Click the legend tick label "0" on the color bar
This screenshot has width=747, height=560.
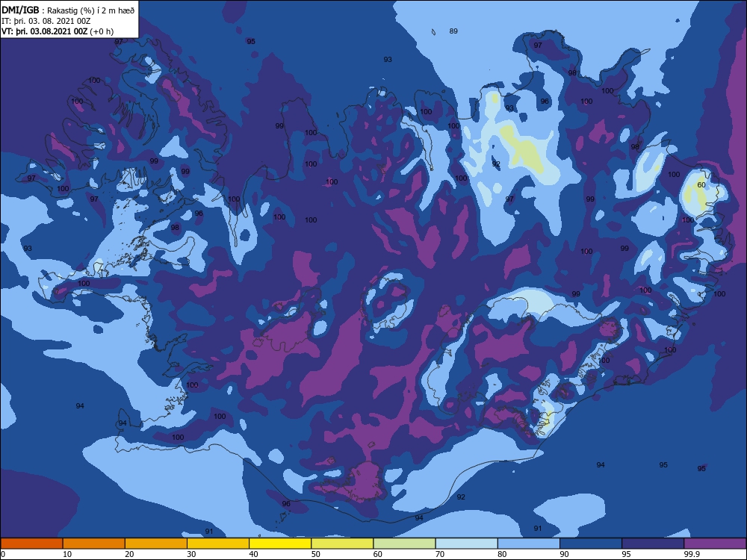click(3, 554)
